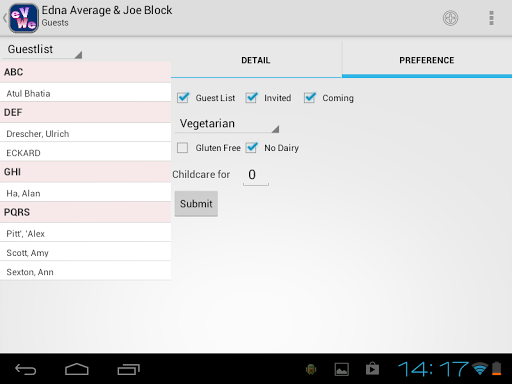Expand the Vegetarian meal dropdown
Image resolution: width=512 pixels, height=384 pixels.
[x=227, y=124]
